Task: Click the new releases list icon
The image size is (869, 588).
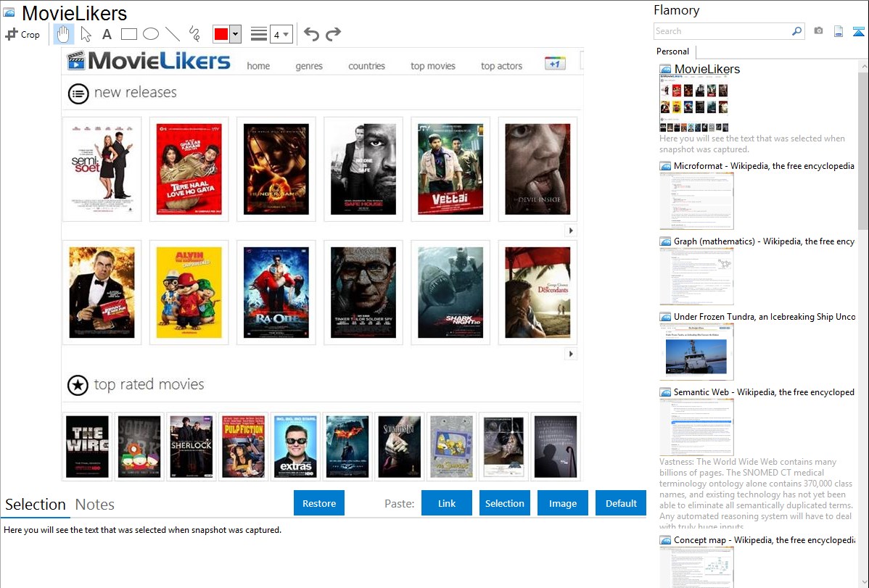Action: [x=78, y=94]
